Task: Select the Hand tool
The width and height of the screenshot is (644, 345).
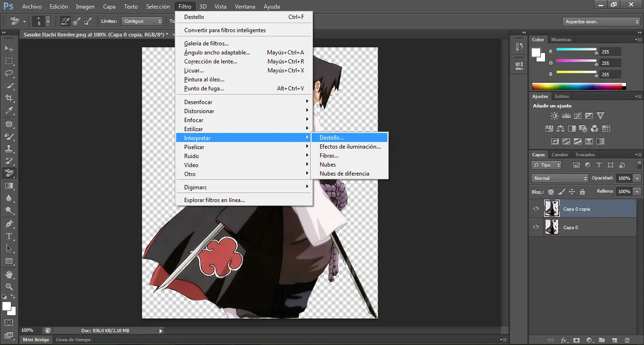Action: click(x=9, y=274)
